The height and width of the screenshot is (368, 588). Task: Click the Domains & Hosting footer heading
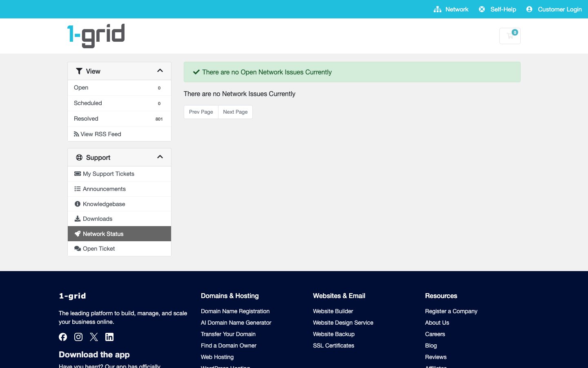tap(230, 296)
